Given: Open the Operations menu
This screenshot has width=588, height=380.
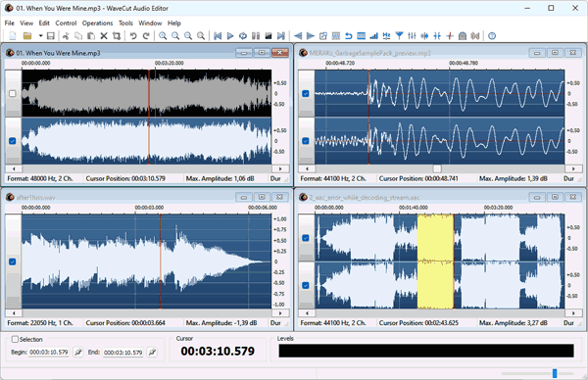Looking at the screenshot, I should tap(97, 23).
